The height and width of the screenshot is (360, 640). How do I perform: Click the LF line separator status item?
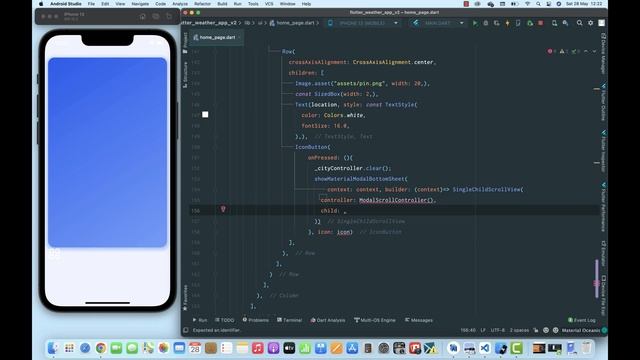click(x=483, y=330)
